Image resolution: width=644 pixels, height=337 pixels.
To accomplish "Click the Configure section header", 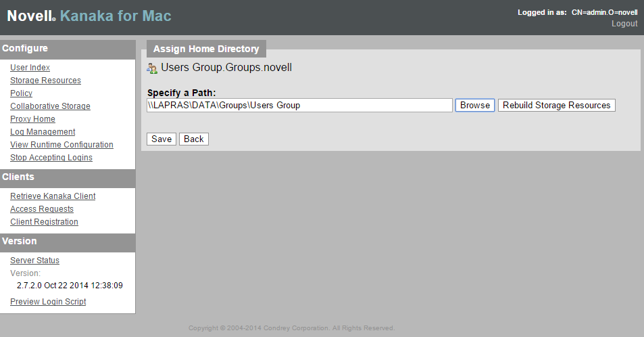I will [x=68, y=49].
